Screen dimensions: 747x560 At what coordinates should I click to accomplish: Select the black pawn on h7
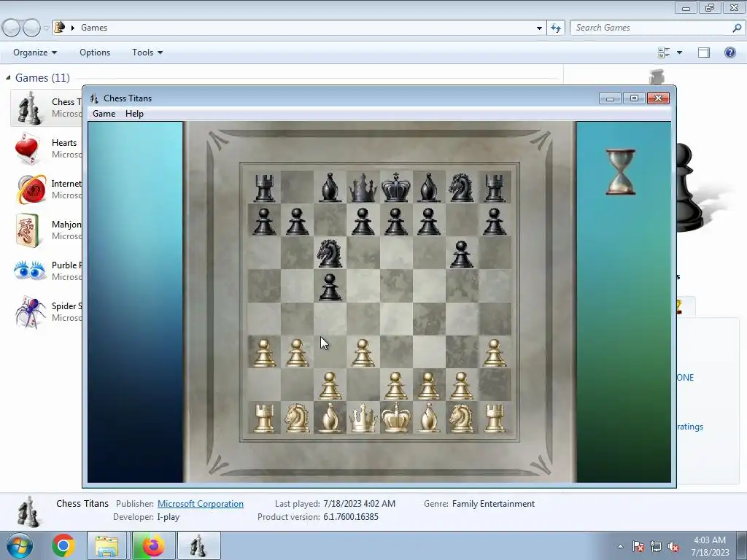click(495, 222)
